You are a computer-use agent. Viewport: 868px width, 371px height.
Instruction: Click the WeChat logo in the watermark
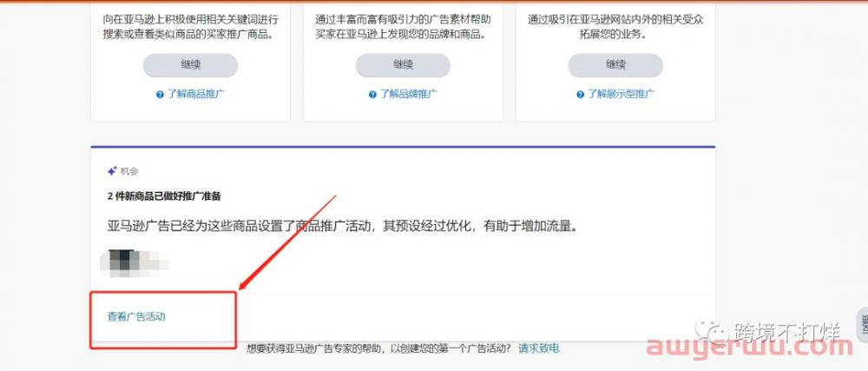tap(712, 330)
